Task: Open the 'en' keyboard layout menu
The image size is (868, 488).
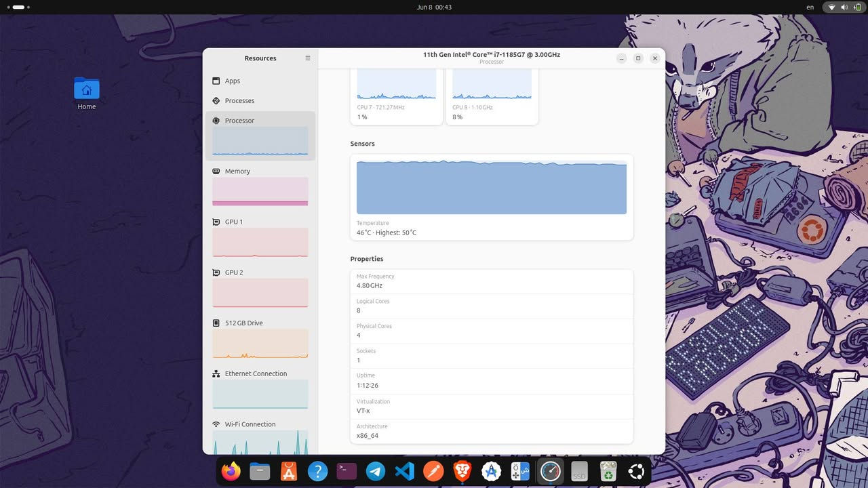Action: [810, 7]
